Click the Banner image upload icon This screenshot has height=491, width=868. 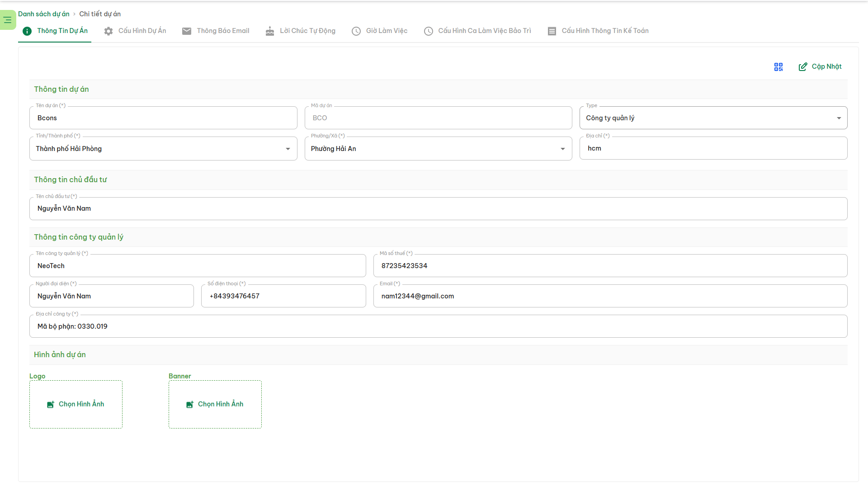(190, 405)
